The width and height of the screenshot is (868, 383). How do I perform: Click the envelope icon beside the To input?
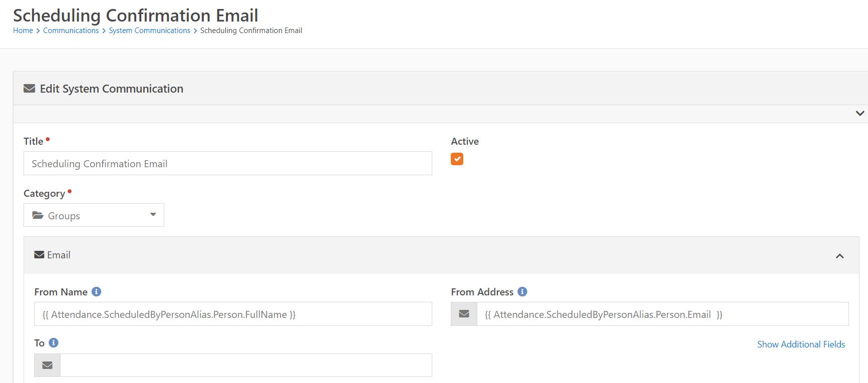47,365
